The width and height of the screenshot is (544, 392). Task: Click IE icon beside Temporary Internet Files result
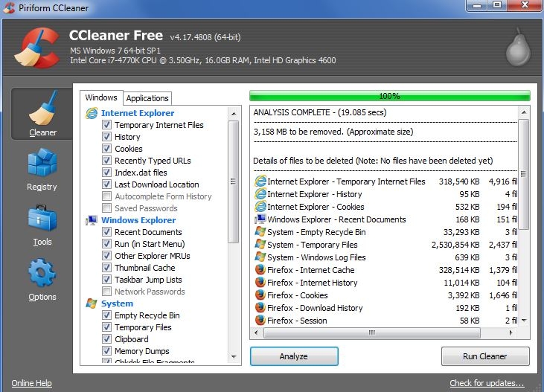[x=260, y=181]
